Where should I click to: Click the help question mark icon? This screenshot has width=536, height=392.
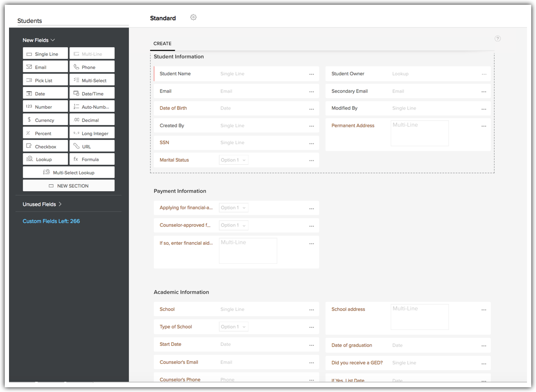497,39
